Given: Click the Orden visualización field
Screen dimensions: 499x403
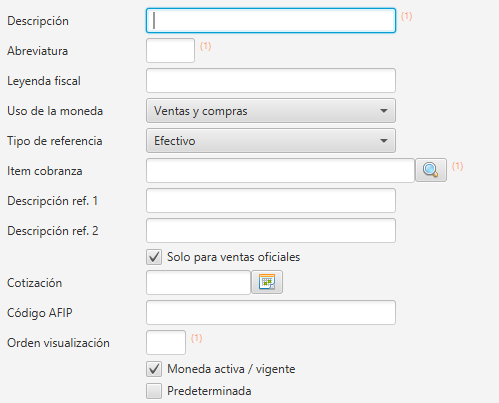Looking at the screenshot, I should (x=166, y=343).
